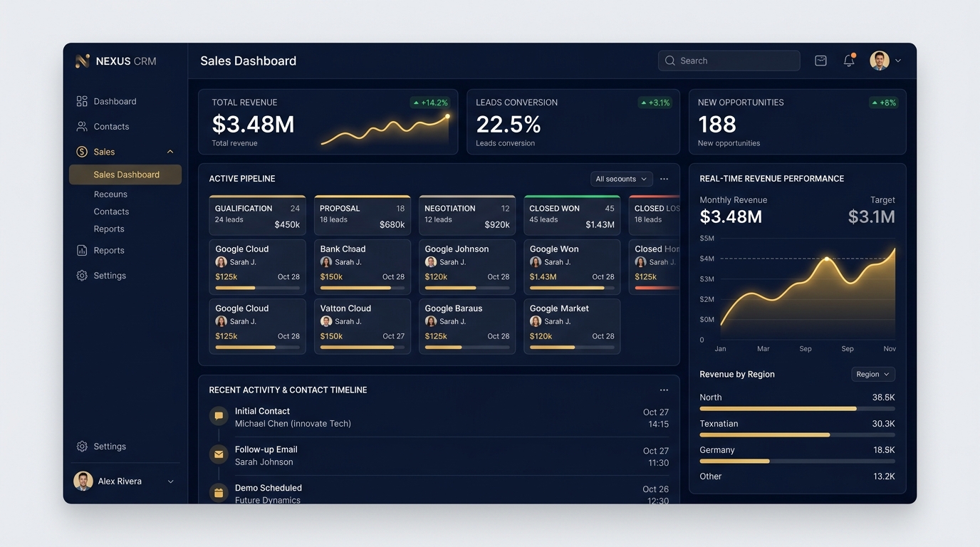Viewport: 980px width, 547px height.
Task: Select the Qualification pipeline stage header
Action: tap(257, 215)
